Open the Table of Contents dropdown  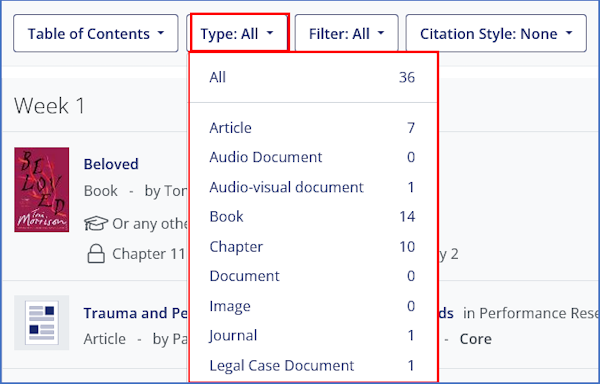tap(96, 34)
